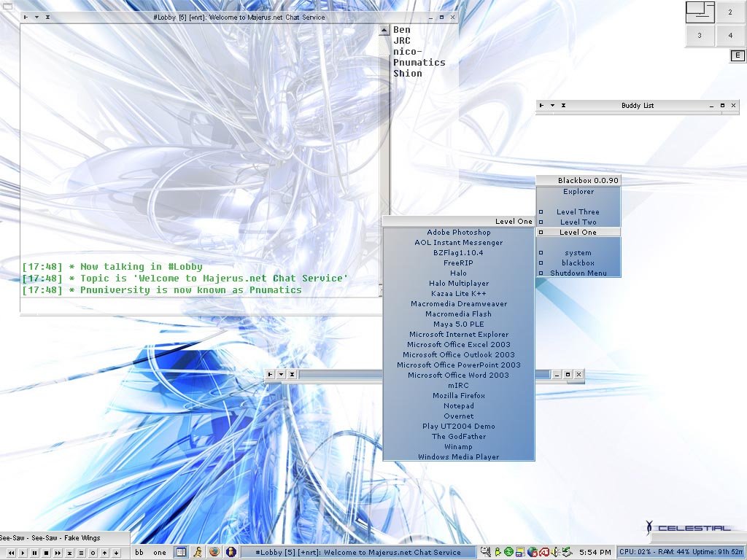Skip to next track in the player controls
This screenshot has width=747, height=560.
58,553
